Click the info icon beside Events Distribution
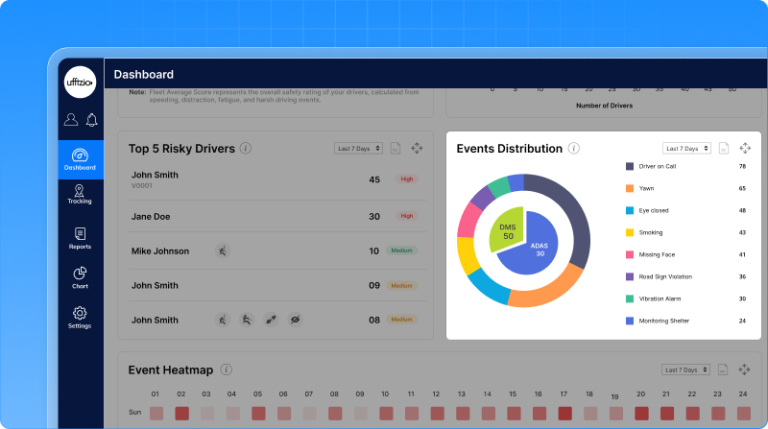Image resolution: width=768 pixels, height=429 pixels. point(574,148)
